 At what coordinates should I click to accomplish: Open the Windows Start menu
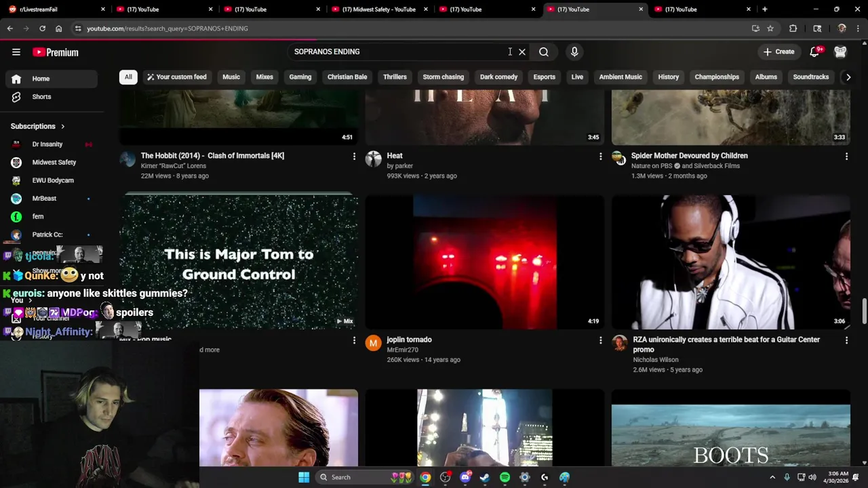pyautogui.click(x=304, y=477)
